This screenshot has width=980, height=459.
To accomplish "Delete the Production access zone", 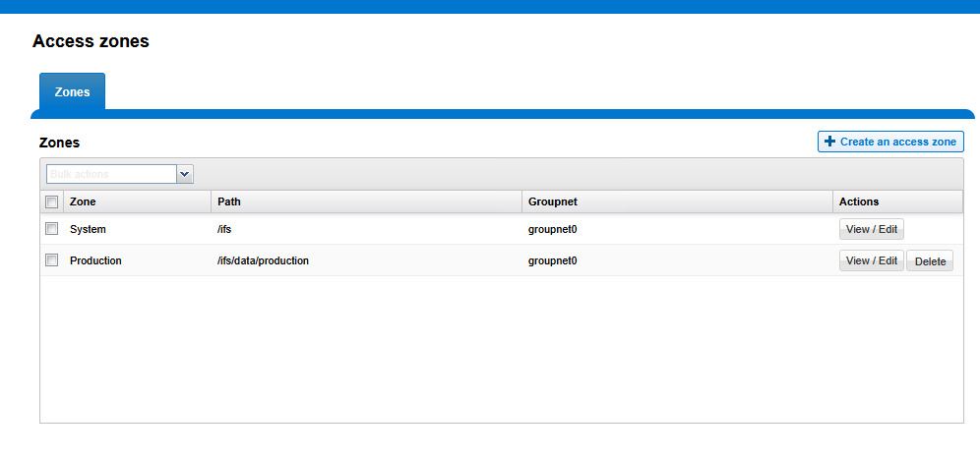I will point(929,261).
